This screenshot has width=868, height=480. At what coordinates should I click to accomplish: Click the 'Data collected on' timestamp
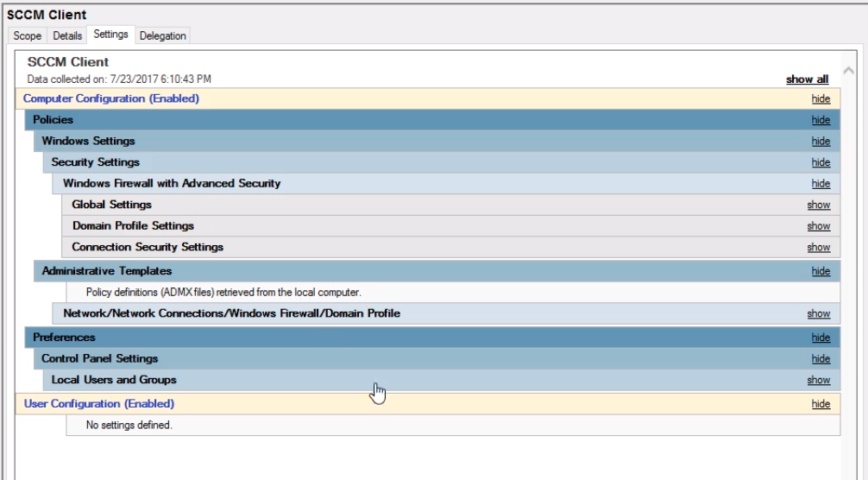click(x=119, y=79)
